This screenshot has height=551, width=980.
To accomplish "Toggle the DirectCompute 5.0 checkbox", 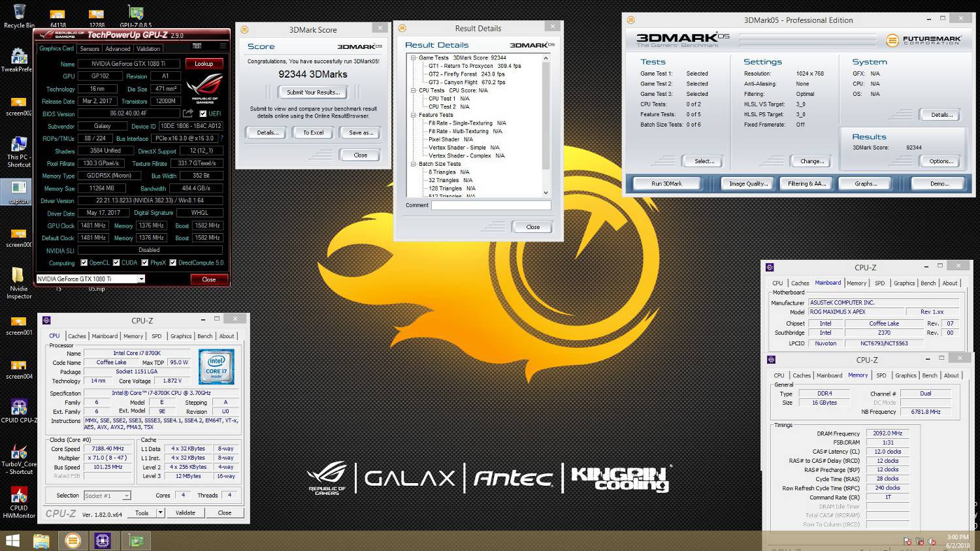I will click(173, 263).
